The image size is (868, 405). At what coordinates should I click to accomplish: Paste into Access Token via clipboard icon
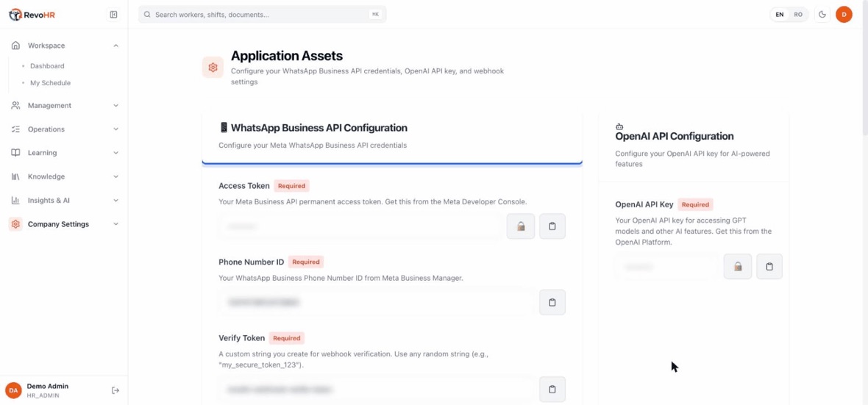tap(552, 226)
